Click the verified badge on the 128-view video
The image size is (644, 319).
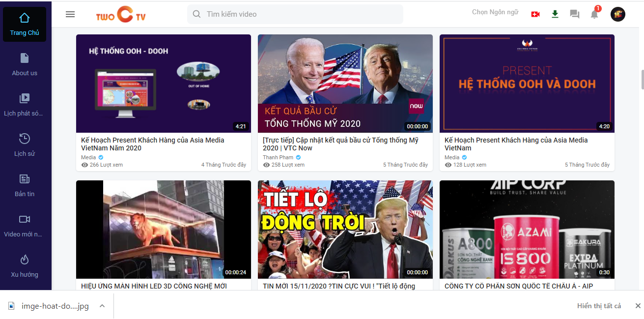pos(464,157)
